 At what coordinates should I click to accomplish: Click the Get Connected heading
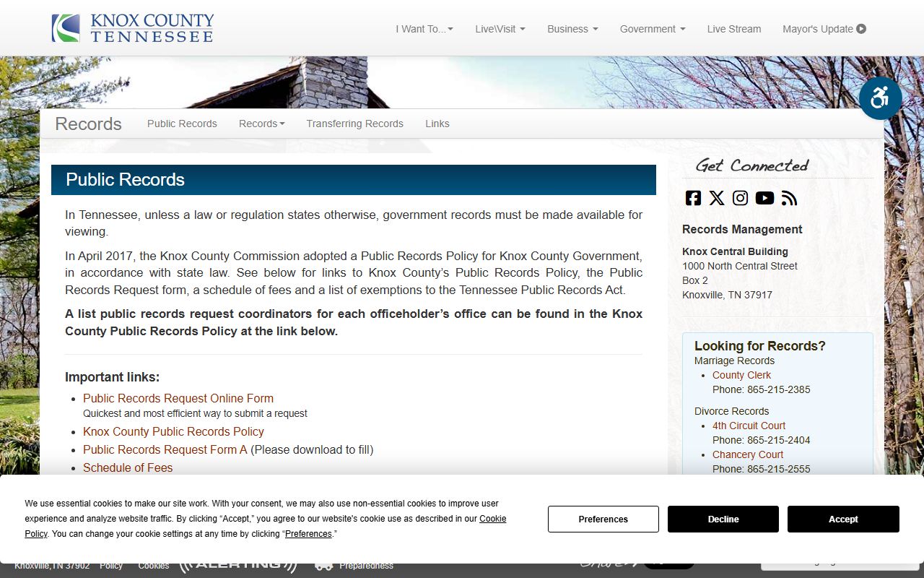click(751, 165)
